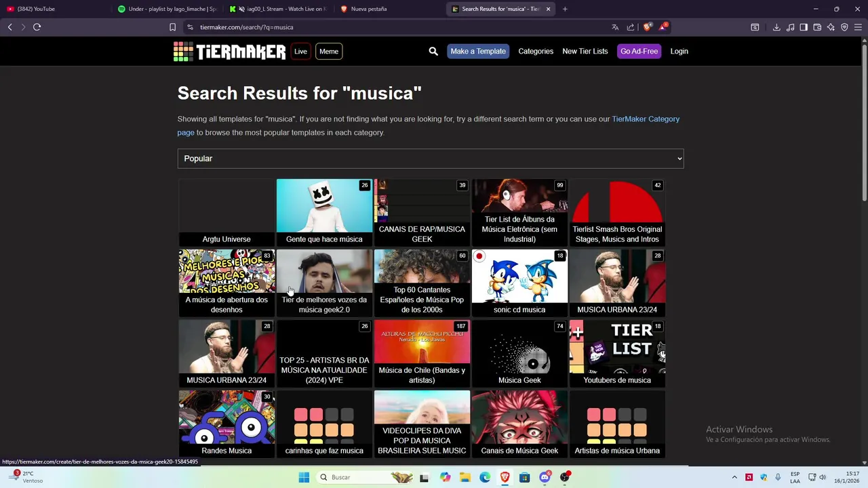Image resolution: width=868 pixels, height=488 pixels.
Task: Reload the page with the refresh icon
Action: click(37, 27)
